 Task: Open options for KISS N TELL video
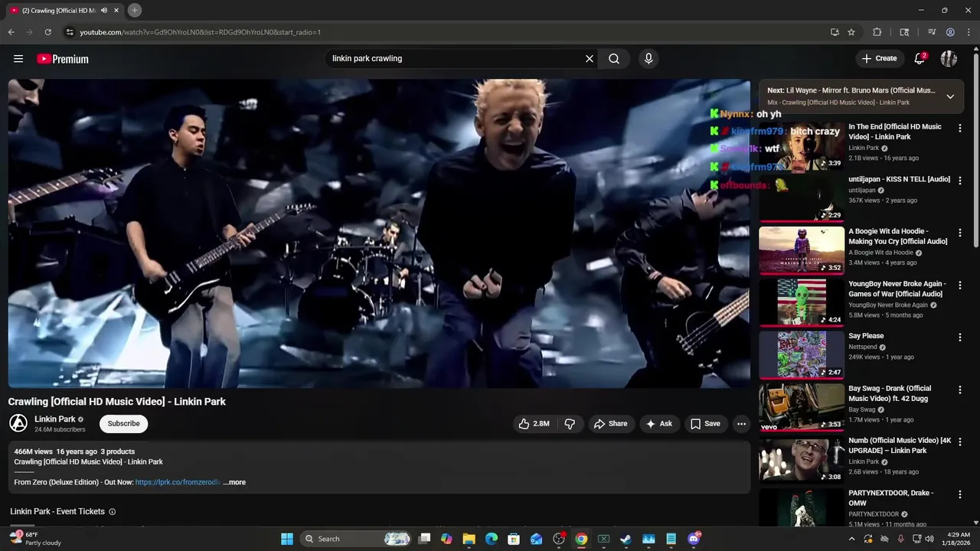(959, 181)
